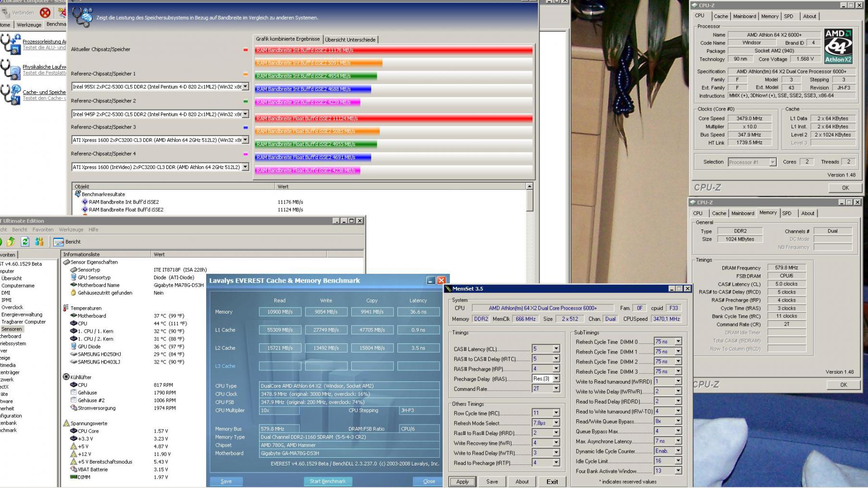Click Save in EVEREST benchmark window
The image size is (868, 488).
226,481
